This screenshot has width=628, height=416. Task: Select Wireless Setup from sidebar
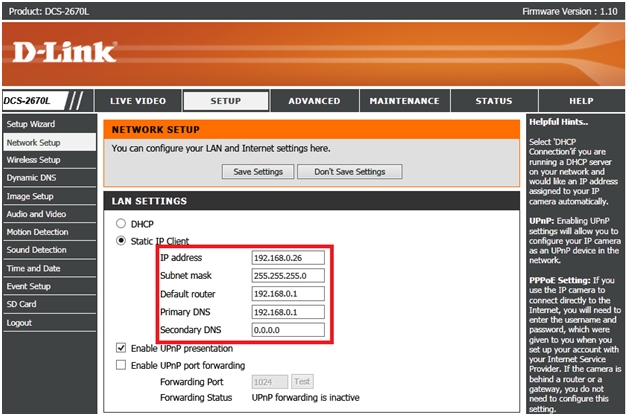pos(33,160)
